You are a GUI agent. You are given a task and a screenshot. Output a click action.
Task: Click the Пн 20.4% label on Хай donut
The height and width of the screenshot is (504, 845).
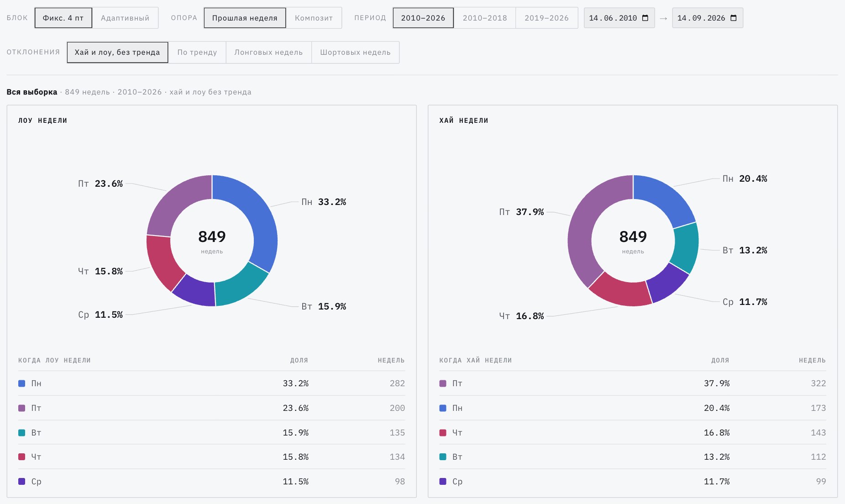tap(745, 178)
